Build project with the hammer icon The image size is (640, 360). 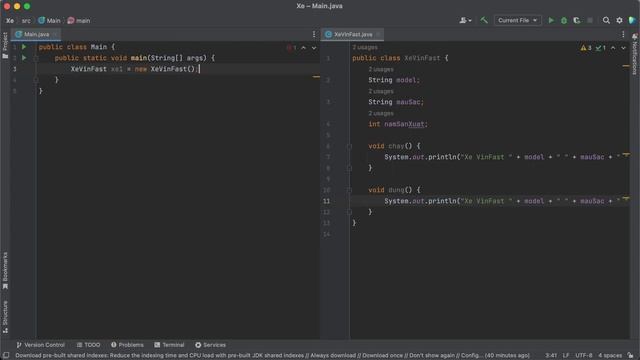484,20
